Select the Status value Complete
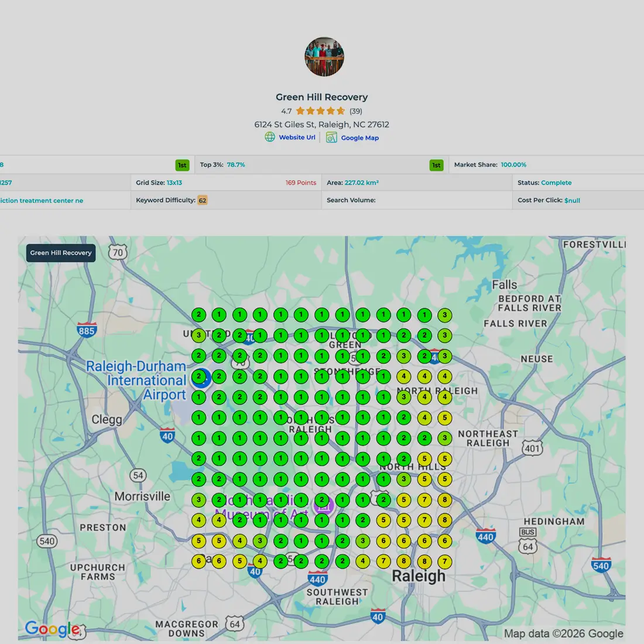Image resolution: width=644 pixels, height=644 pixels. 556,183
